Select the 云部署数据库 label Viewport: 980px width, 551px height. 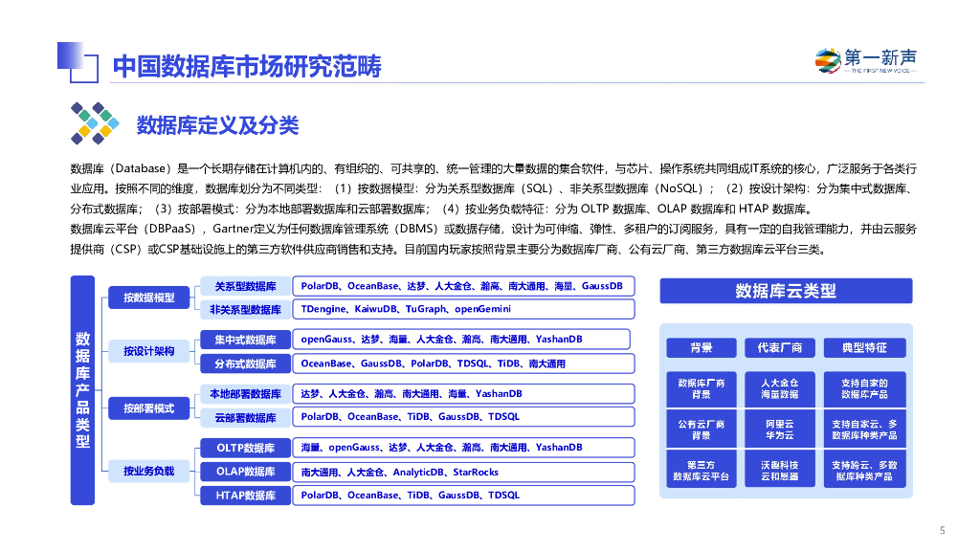245,417
